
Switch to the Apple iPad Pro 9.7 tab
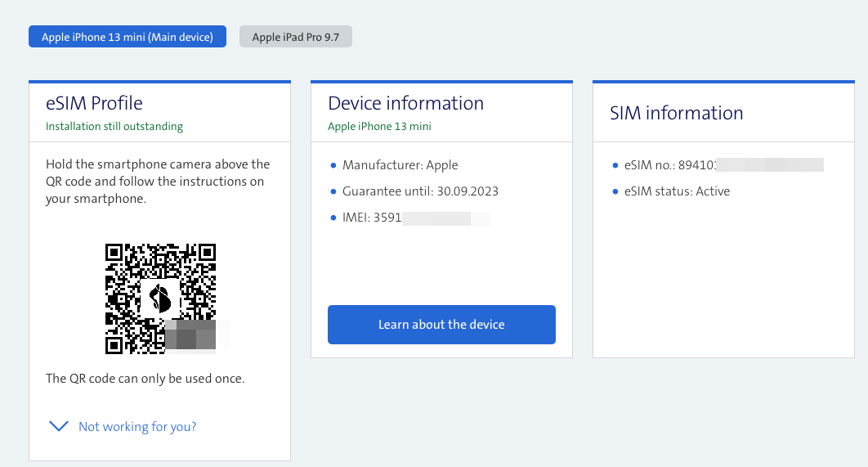295,37
